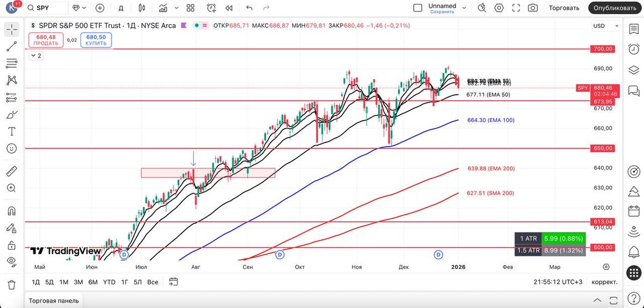Open the indicator templates grid

(191, 8)
